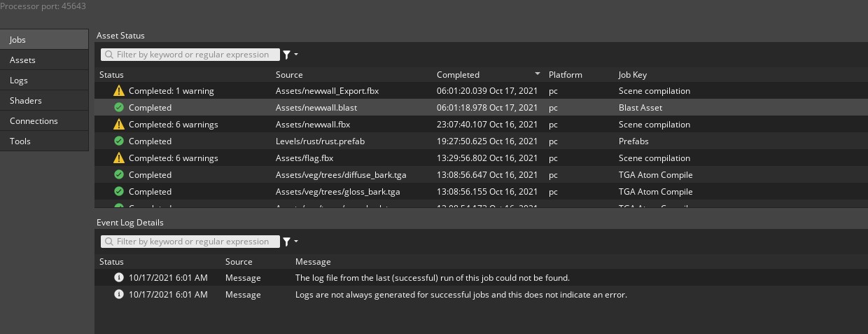Viewport: 868px width, 334px height.
Task: Click the warning icon for newwall.fbx row
Action: 119,125
